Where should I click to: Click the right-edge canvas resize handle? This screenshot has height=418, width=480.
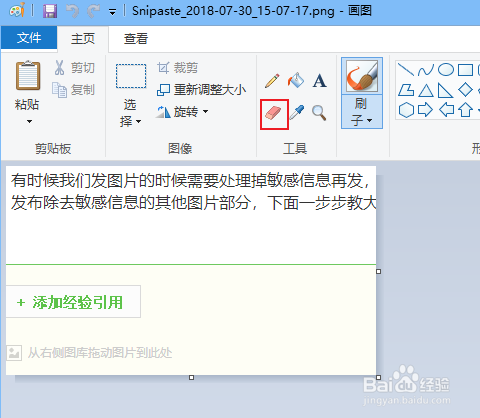coord(378,272)
